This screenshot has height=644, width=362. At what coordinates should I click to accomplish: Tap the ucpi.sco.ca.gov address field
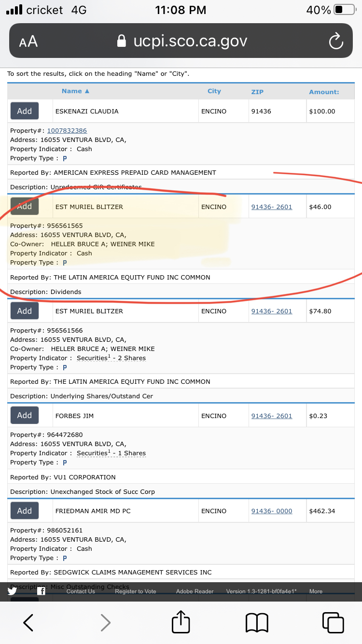(181, 41)
